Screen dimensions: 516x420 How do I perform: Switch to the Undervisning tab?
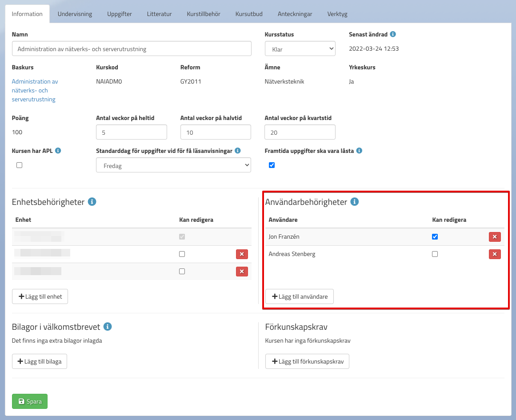(x=75, y=14)
